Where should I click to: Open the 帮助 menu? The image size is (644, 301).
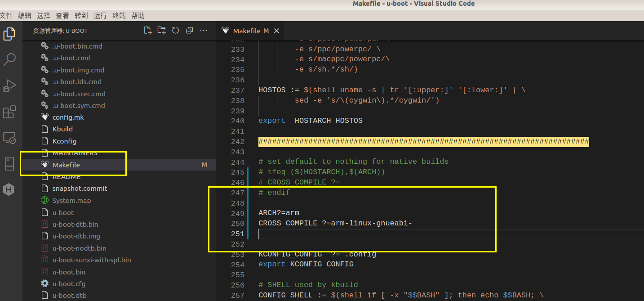[138, 16]
